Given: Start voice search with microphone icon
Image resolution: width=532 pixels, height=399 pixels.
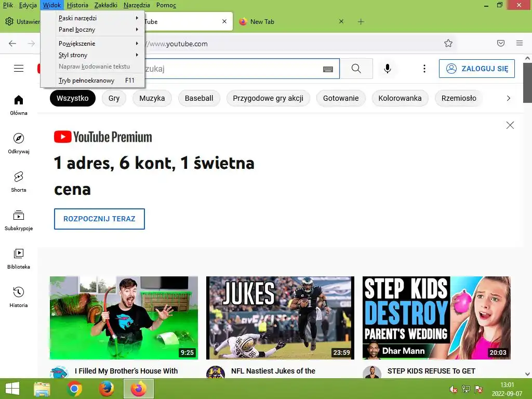Looking at the screenshot, I should point(387,69).
